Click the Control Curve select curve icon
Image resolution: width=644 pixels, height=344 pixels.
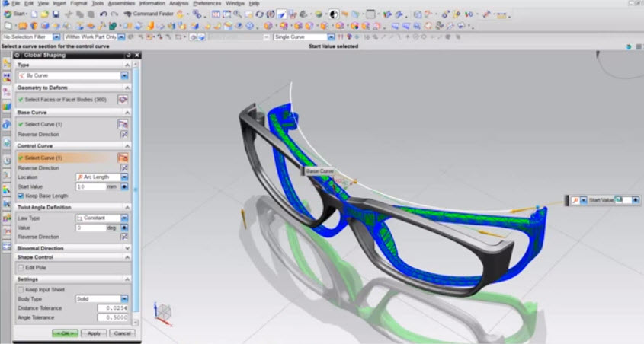[x=123, y=158]
